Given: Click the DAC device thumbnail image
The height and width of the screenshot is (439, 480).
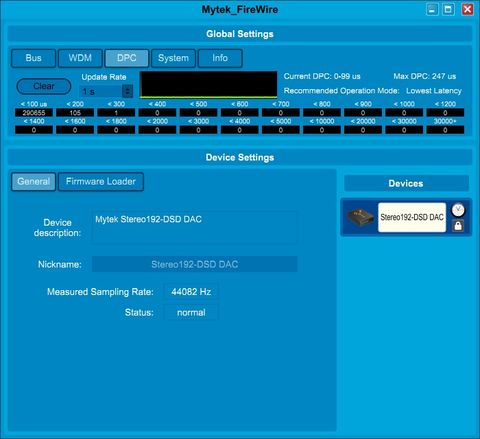Looking at the screenshot, I should pos(360,217).
